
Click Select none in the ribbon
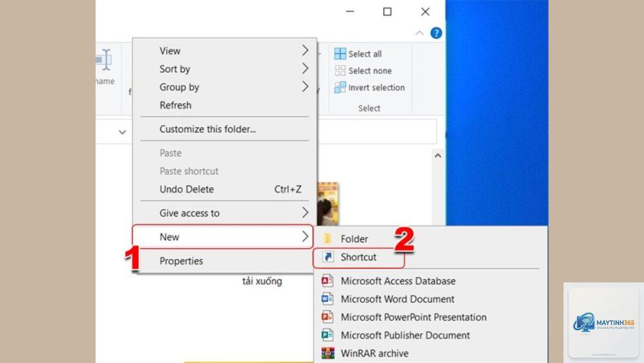click(363, 71)
